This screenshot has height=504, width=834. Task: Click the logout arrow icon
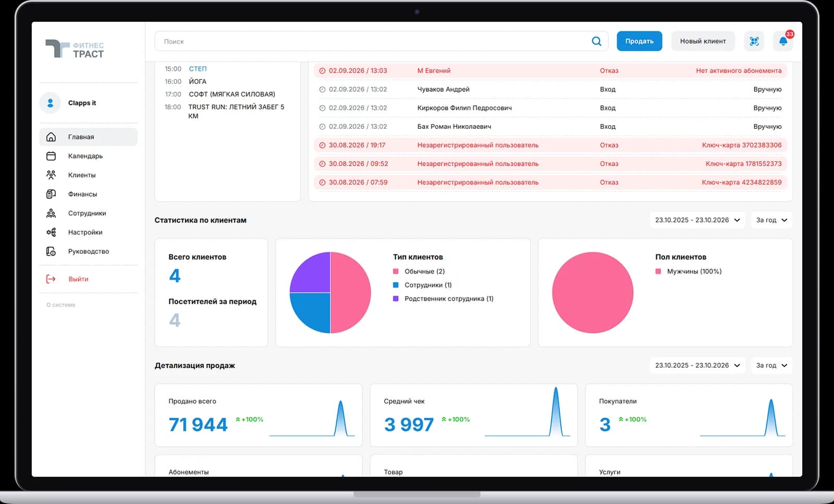point(51,279)
